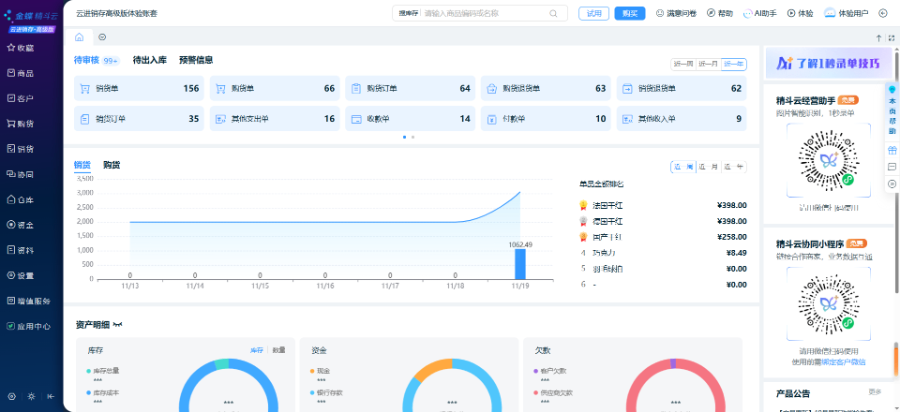Open the 销货单 card showing 156
Viewport: 900px width, 412px height.
point(139,88)
